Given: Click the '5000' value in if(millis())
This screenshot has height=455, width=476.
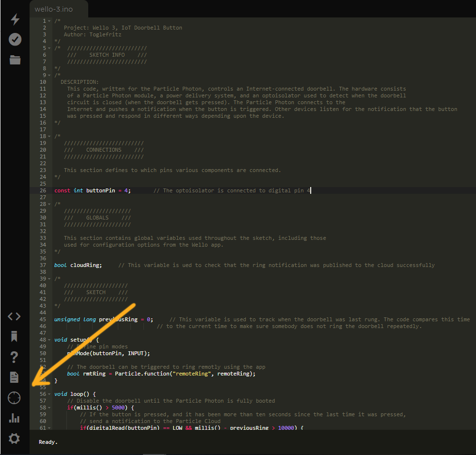Looking at the screenshot, I should [x=118, y=408].
